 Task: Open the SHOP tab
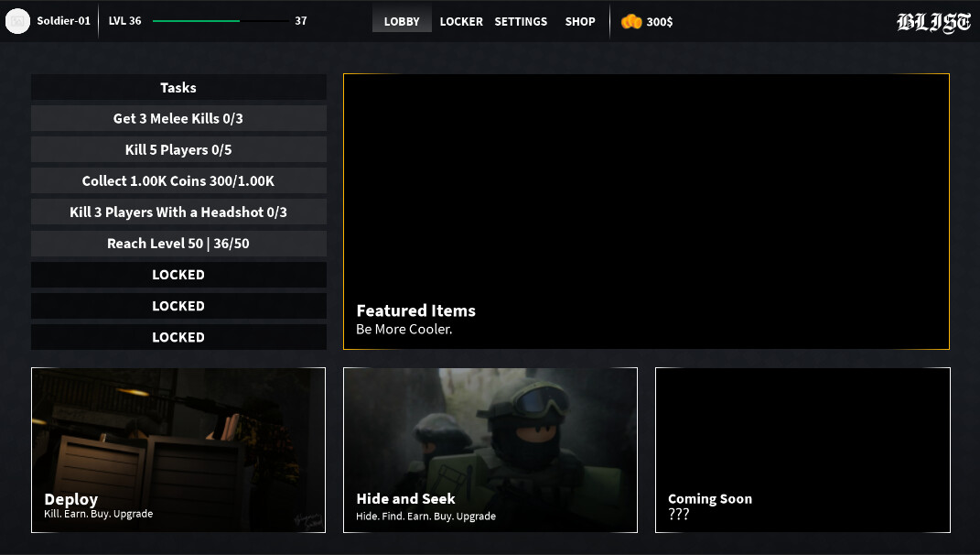pyautogui.click(x=580, y=21)
